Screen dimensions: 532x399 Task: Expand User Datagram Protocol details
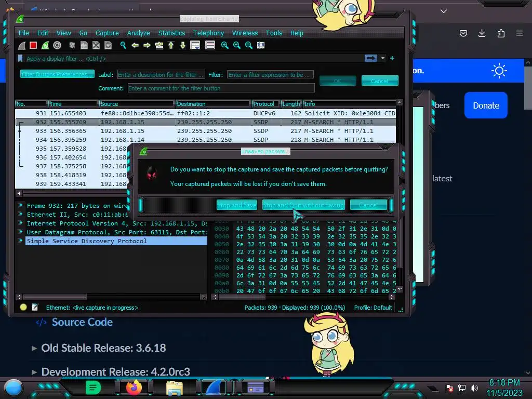point(20,232)
